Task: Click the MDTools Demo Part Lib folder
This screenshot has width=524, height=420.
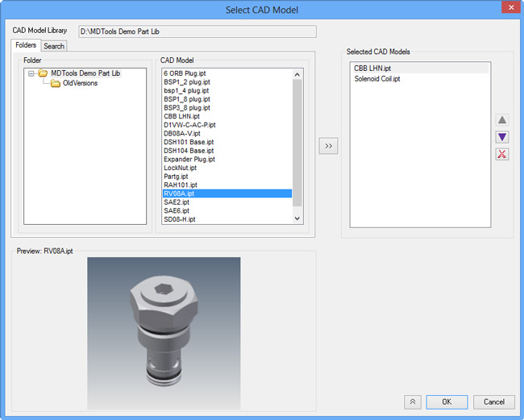Action: point(85,73)
